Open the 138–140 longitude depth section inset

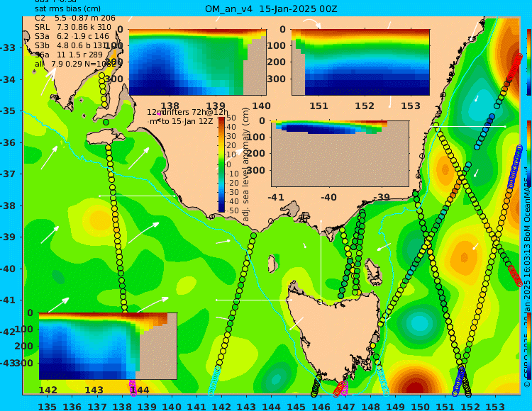(197, 62)
